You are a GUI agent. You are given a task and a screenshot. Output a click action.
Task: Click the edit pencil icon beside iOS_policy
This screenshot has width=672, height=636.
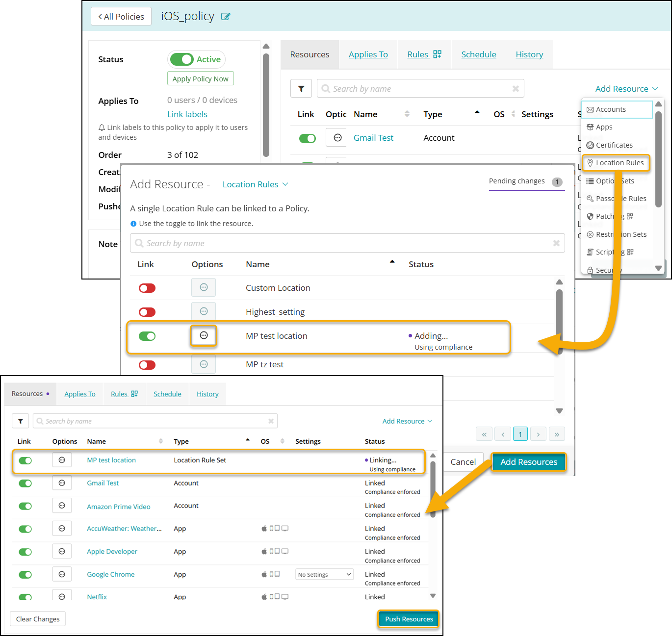click(x=226, y=17)
